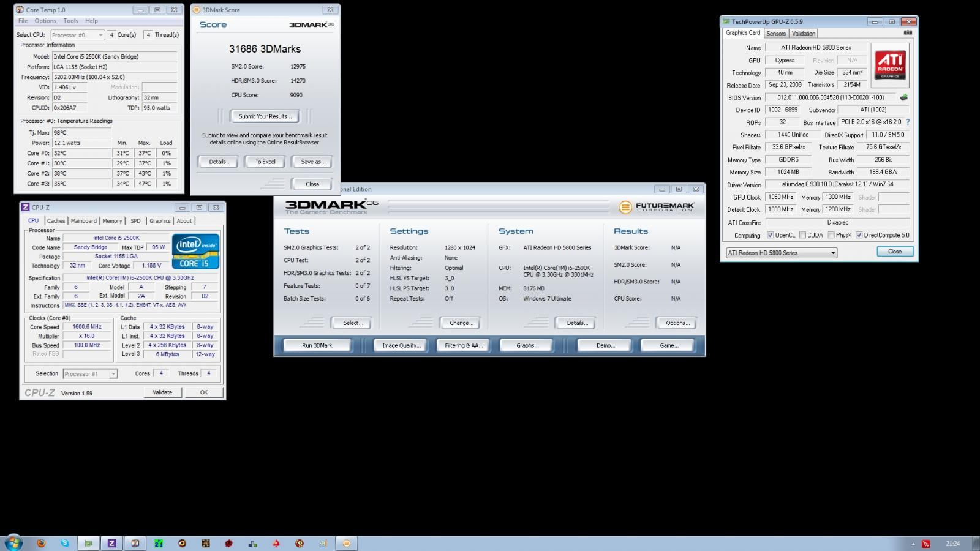The image size is (980, 551).
Task: Click the Save as button in 3DMark Score
Action: point(312,162)
